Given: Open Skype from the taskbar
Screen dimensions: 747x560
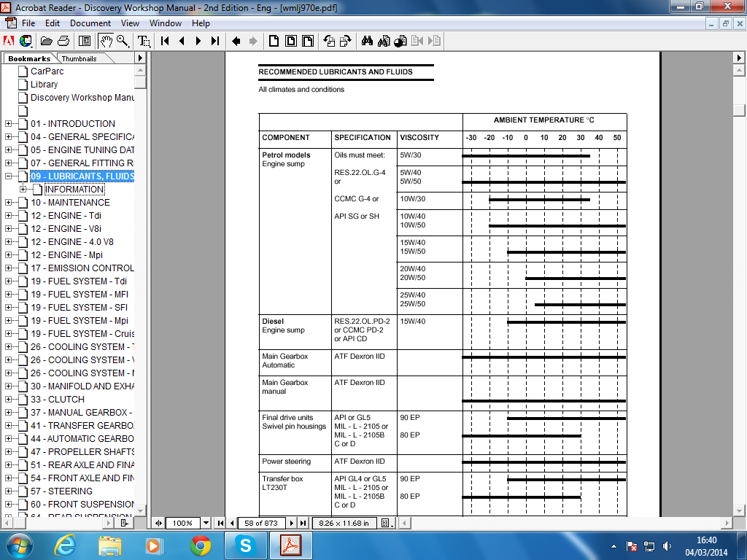Looking at the screenshot, I should click(x=245, y=545).
